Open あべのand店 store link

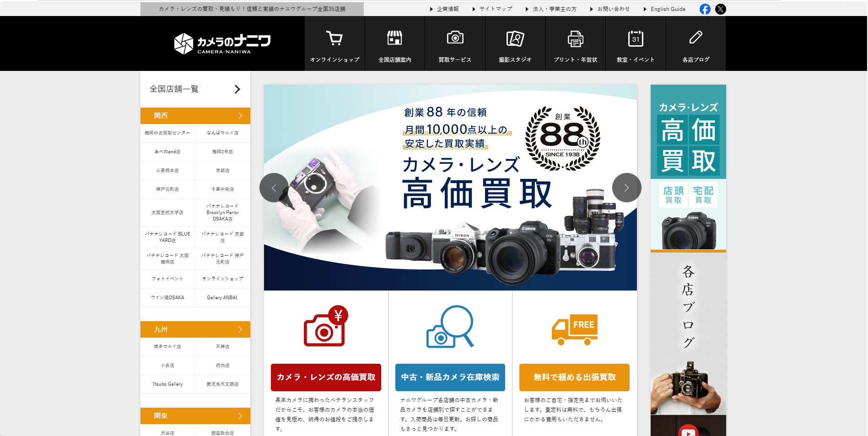pos(167,152)
